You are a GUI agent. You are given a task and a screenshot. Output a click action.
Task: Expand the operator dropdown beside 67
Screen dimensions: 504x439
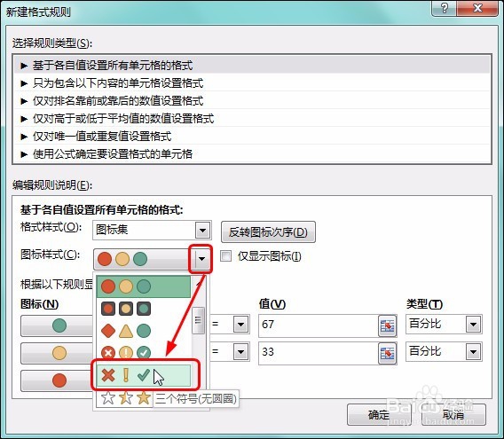240,325
